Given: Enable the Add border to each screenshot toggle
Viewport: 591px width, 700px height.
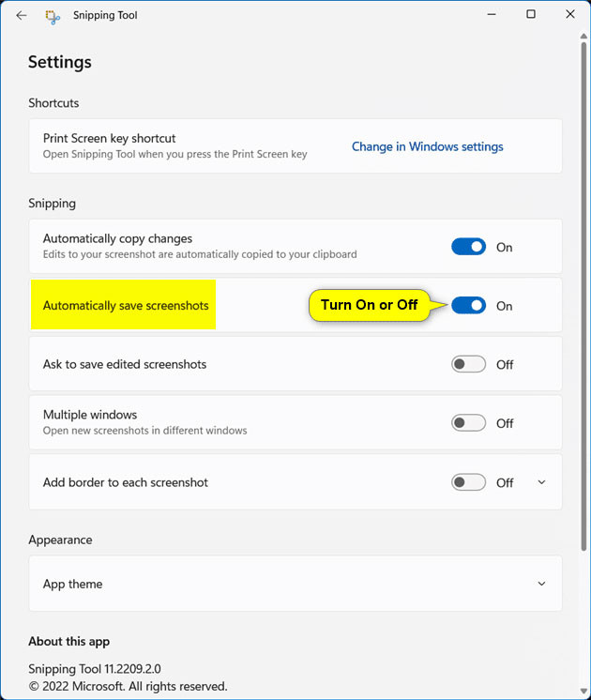Looking at the screenshot, I should (468, 482).
